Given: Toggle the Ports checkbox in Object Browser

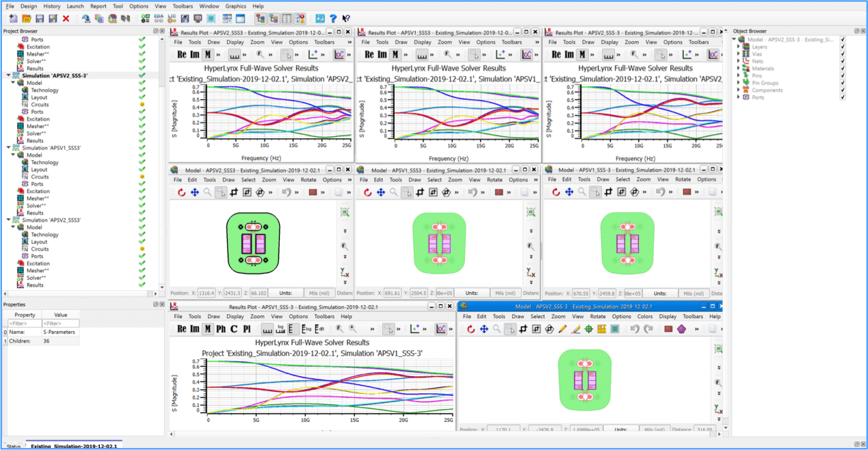Looking at the screenshot, I should pyautogui.click(x=843, y=97).
